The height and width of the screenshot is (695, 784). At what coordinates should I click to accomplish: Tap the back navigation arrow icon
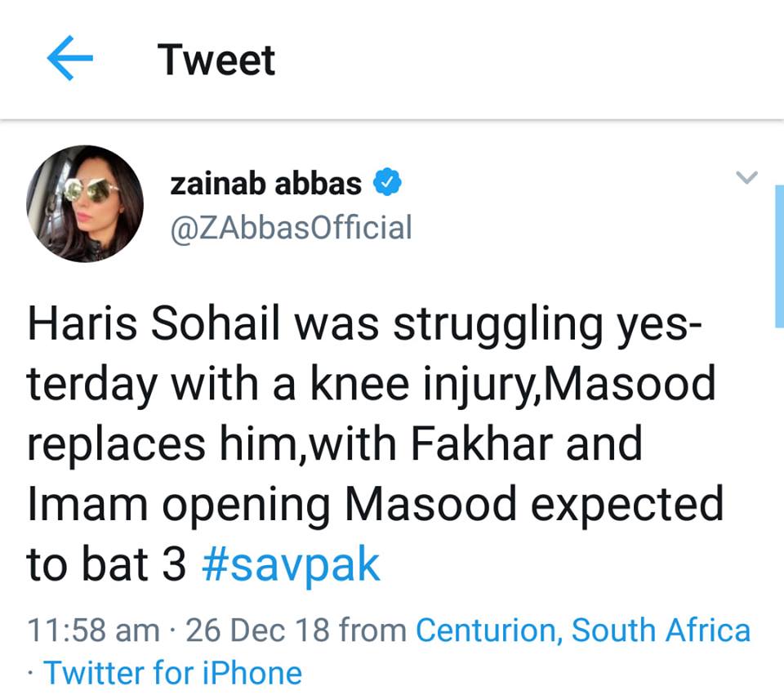69,59
